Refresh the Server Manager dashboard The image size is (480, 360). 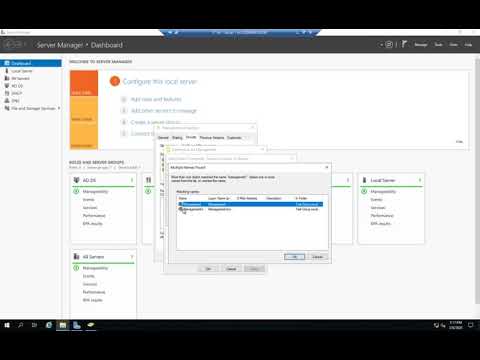tap(389, 44)
